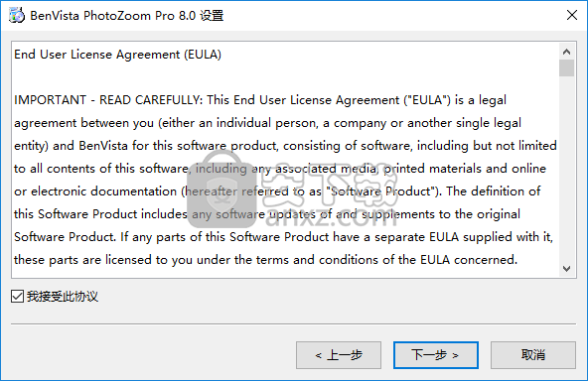Place cursor on the IMPORTANT - READ CAREFULLY line

tap(260, 100)
